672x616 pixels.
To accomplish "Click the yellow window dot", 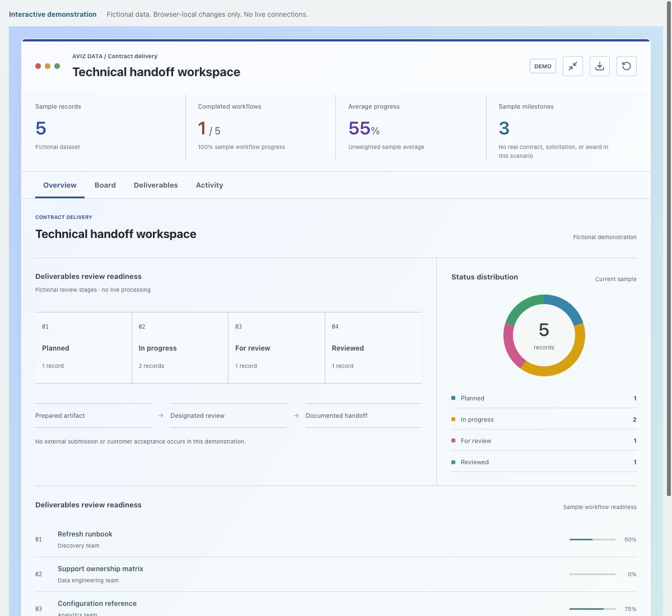I will pyautogui.click(x=48, y=66).
